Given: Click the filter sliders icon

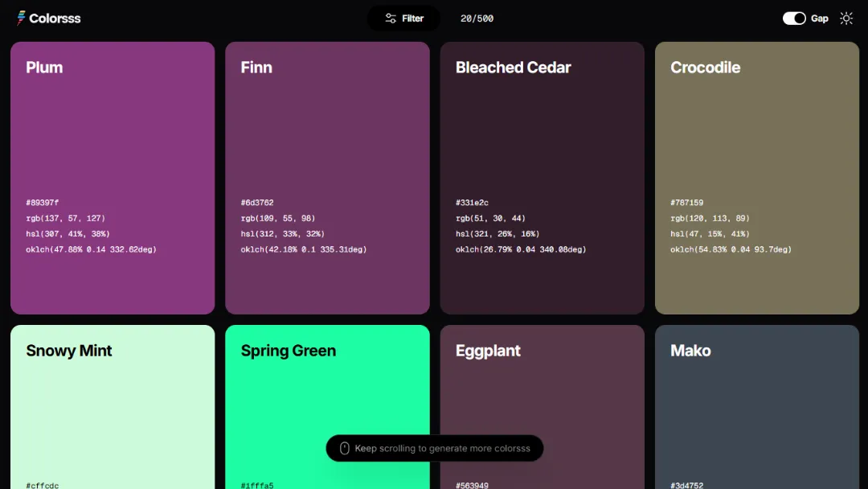Looking at the screenshot, I should [x=391, y=18].
